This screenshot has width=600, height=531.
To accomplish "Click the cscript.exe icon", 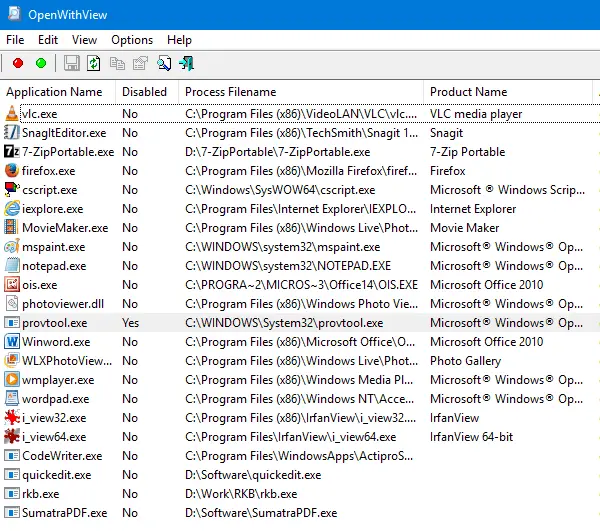I will [11, 189].
